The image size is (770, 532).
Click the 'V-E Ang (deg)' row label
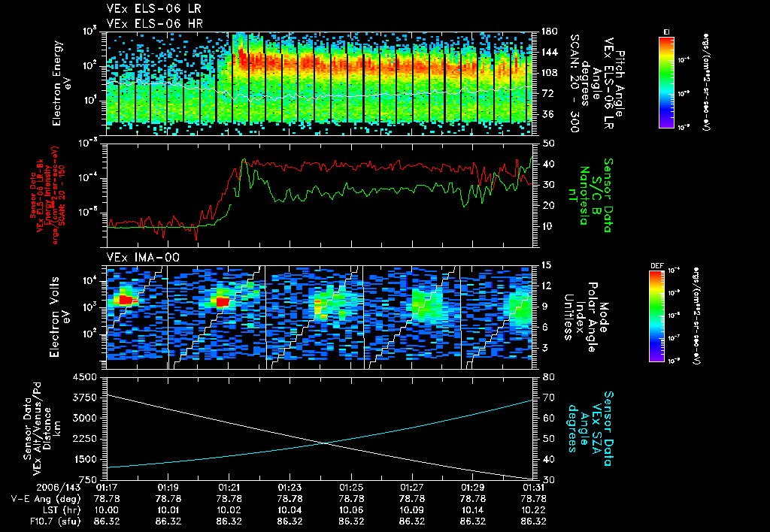(46, 499)
